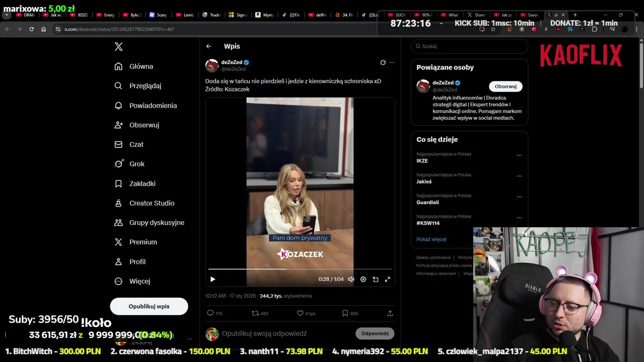Like the post with 4 tys. likes
The image size is (644, 362).
point(306,313)
